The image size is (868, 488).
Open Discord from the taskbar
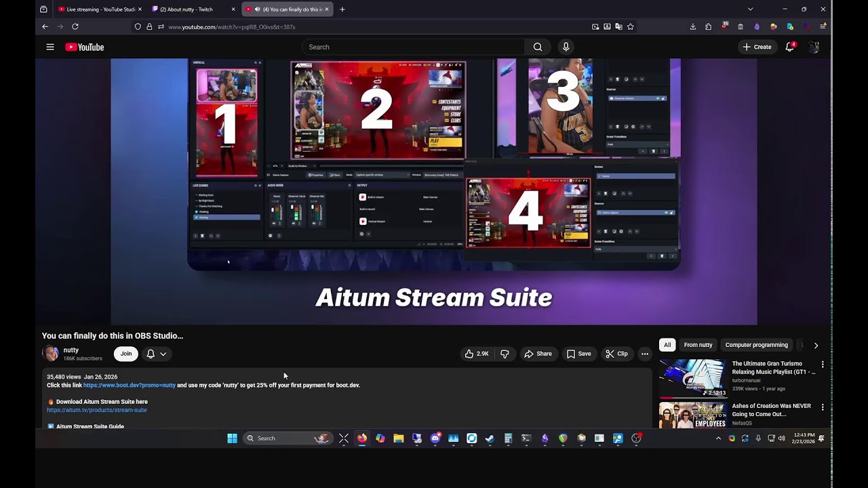[435, 439]
